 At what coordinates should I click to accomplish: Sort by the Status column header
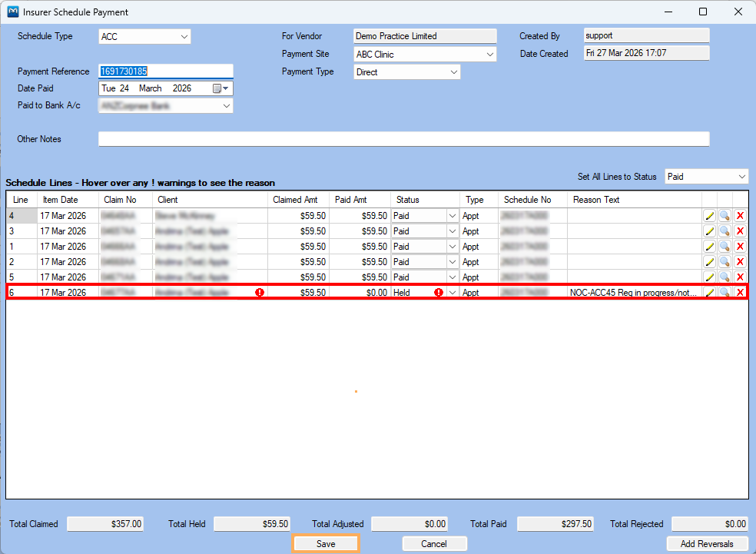point(426,200)
